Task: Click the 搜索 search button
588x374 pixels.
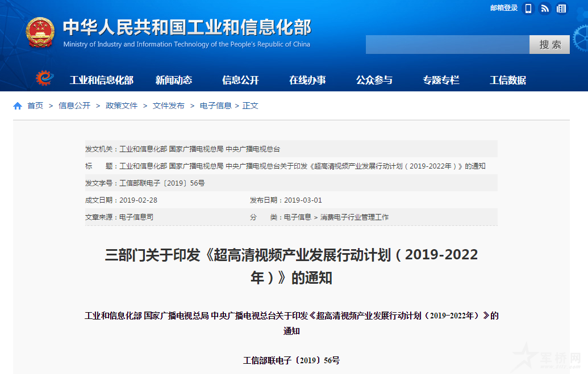Action: 549,45
